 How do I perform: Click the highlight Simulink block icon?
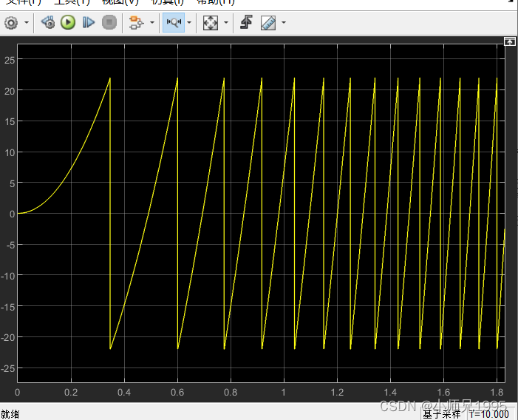pyautogui.click(x=136, y=23)
